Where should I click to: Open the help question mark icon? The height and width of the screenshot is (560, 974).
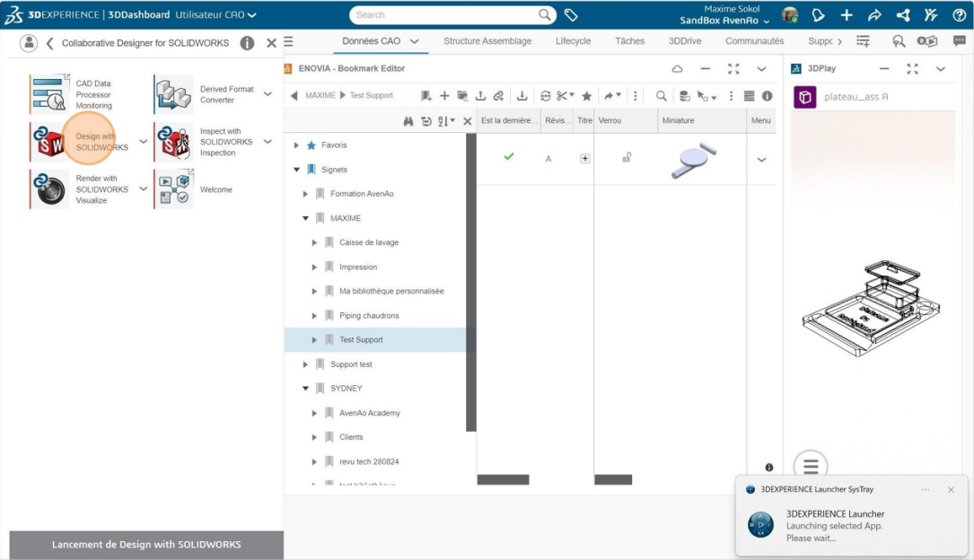959,15
